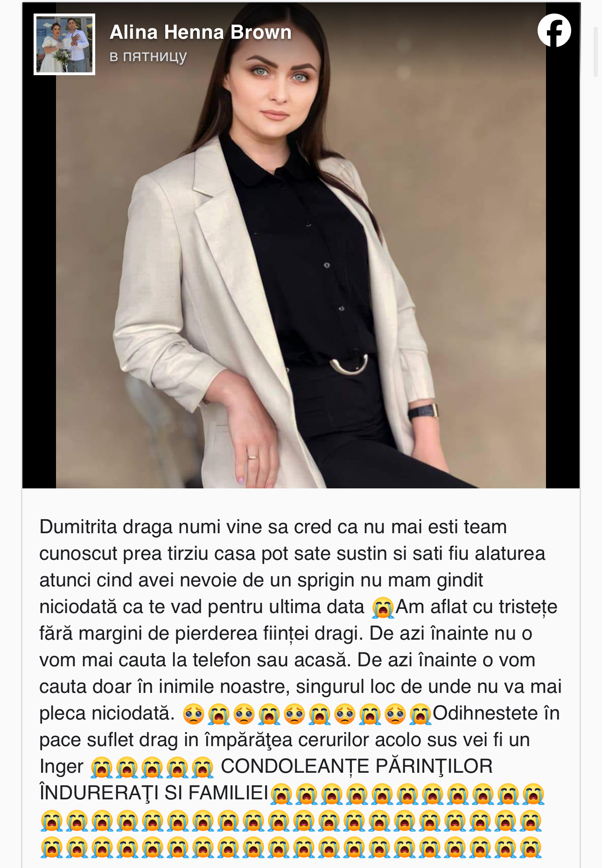Click the 'Odihnestete în' phrase in the post
The width and height of the screenshot is (602, 868).
pos(496,713)
